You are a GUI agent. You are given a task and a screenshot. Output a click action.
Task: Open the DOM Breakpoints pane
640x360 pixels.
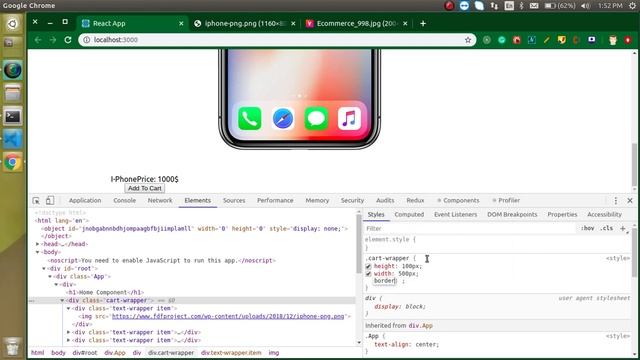[x=512, y=215]
